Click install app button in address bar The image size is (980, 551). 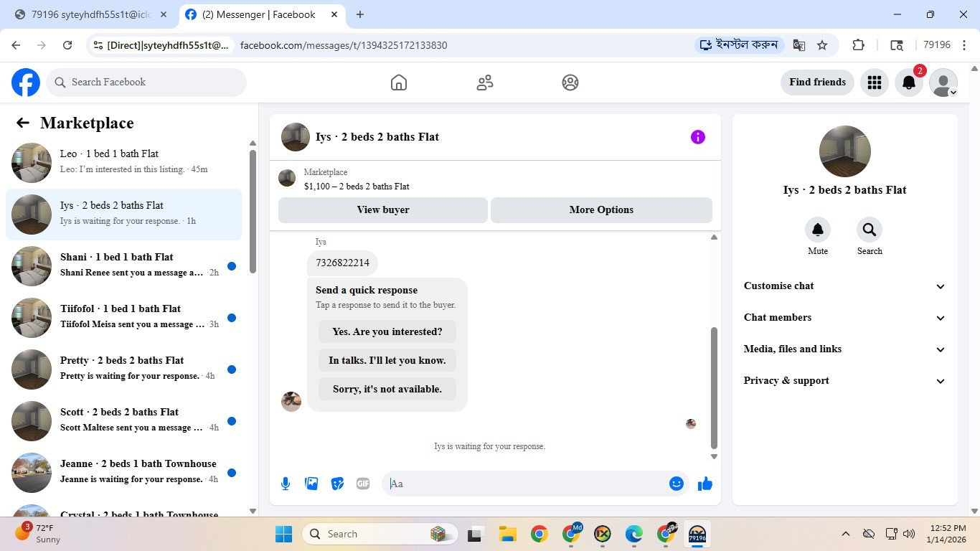739,45
